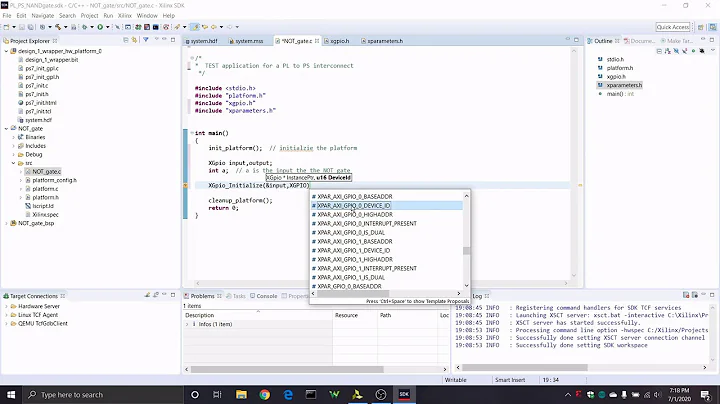Expand Hardware Server in Target Connections
This screenshot has width=720, height=404.
point(6,306)
